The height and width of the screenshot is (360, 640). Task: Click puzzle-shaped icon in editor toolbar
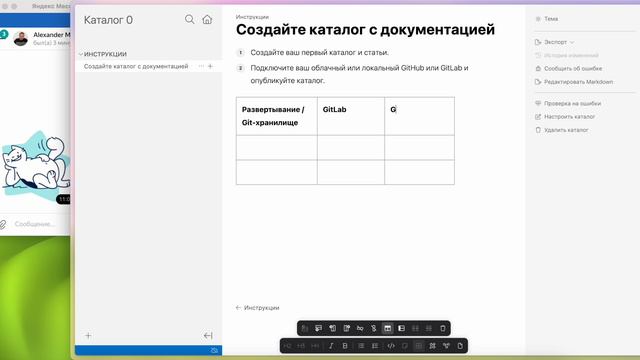432,346
